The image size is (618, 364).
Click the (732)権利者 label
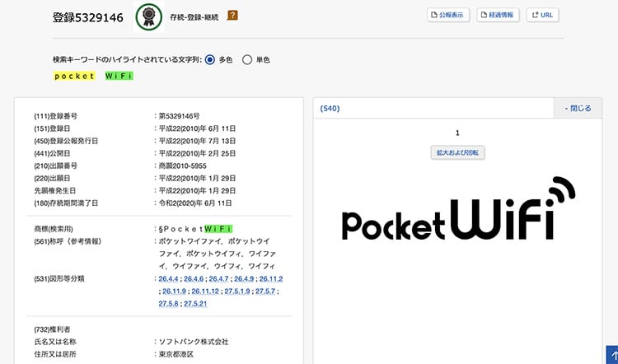[x=52, y=329]
